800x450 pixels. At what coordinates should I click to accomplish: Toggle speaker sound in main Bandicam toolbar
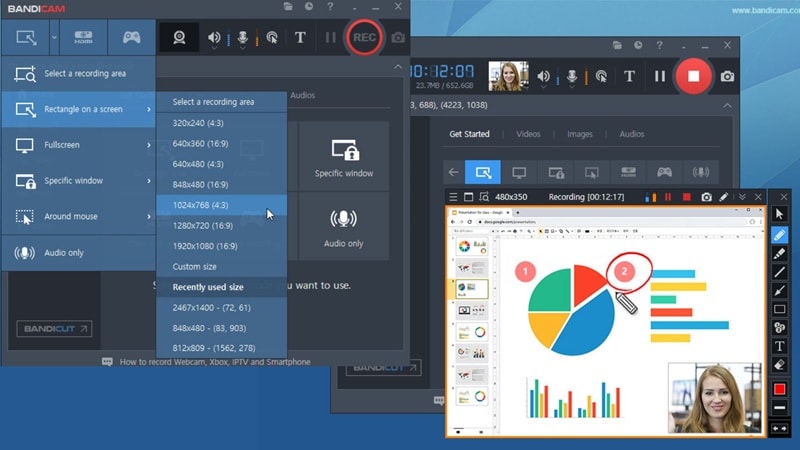(214, 37)
